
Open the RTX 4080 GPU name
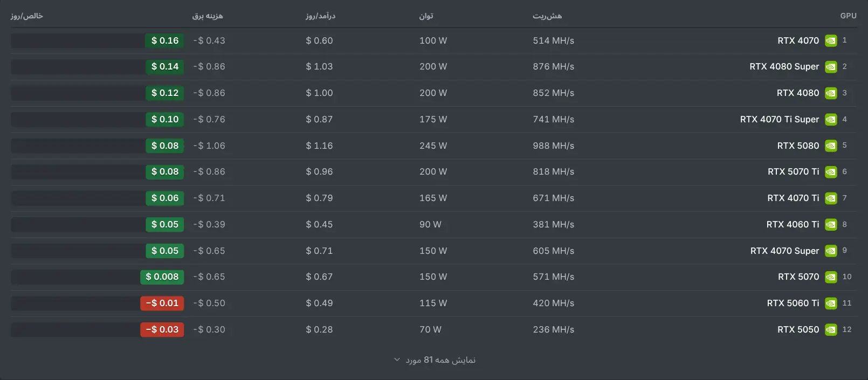pyautogui.click(x=798, y=93)
